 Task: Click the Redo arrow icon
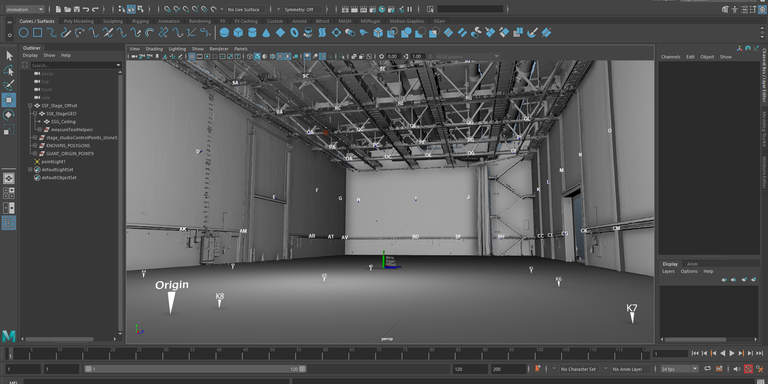[x=95, y=9]
